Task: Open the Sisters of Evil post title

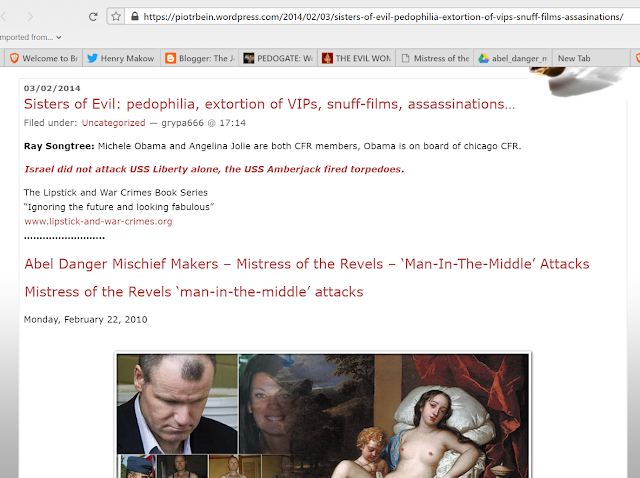Action: [x=269, y=104]
